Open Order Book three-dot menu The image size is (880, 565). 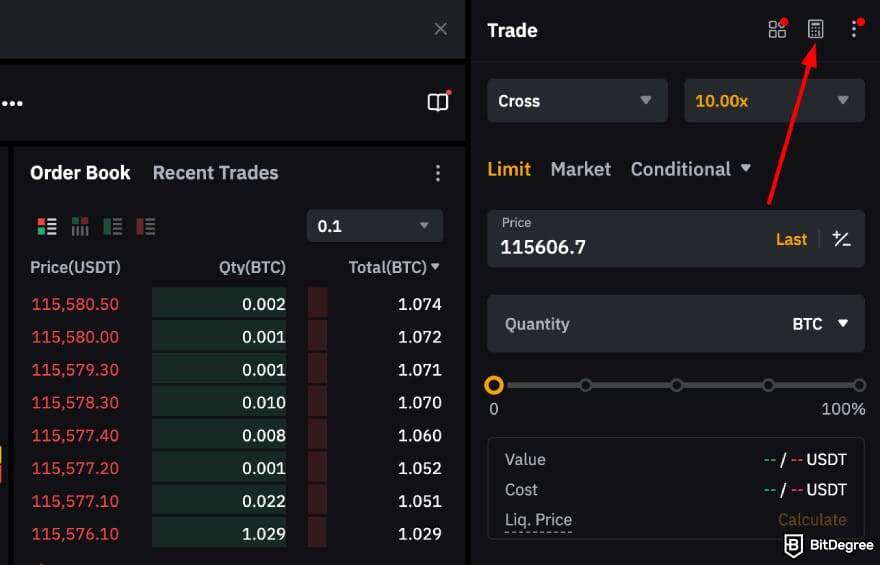click(x=437, y=173)
